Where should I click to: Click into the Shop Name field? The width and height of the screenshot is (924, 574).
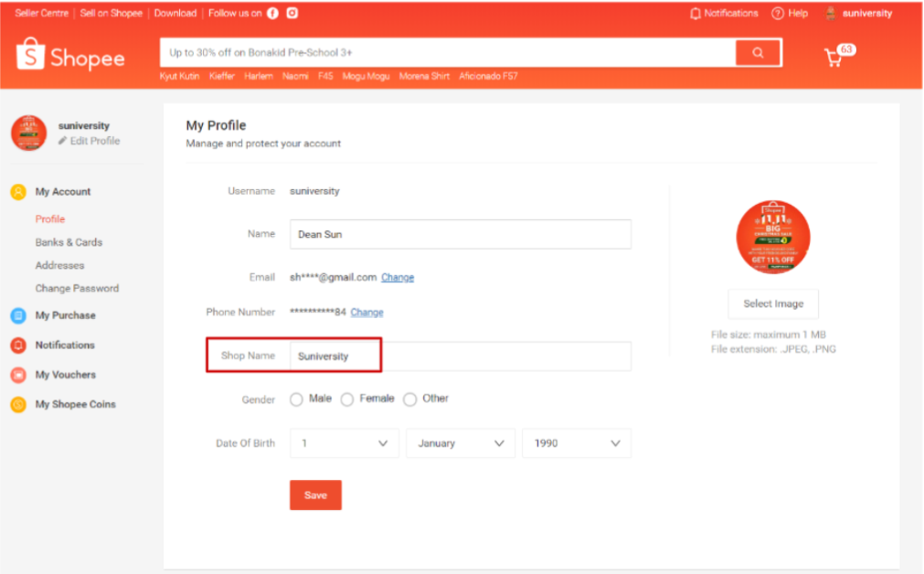point(460,356)
